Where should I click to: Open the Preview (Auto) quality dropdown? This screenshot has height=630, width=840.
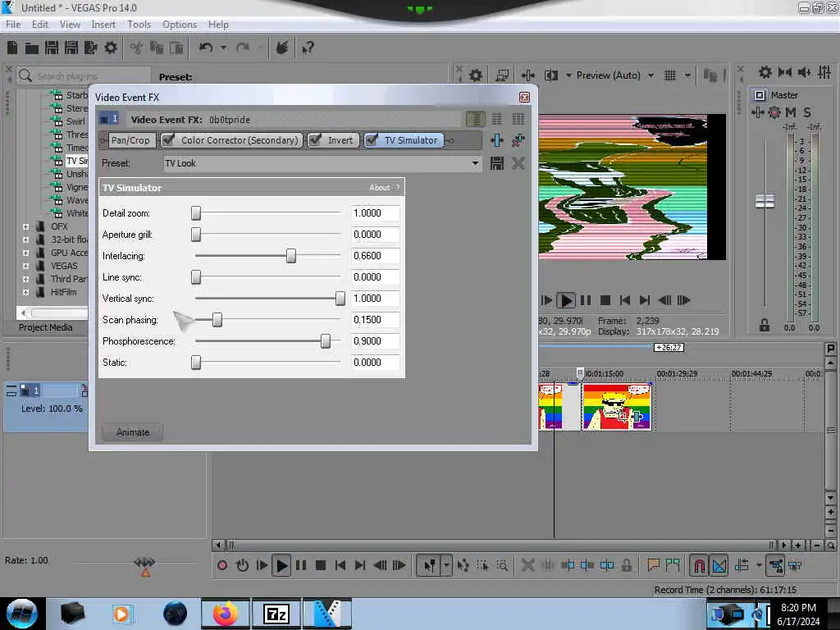pyautogui.click(x=651, y=75)
